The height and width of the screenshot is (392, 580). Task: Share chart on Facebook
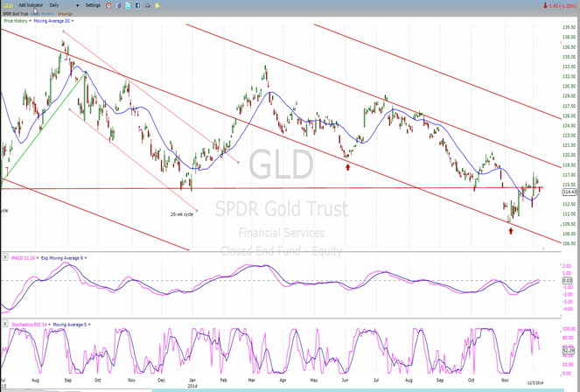coord(137,5)
